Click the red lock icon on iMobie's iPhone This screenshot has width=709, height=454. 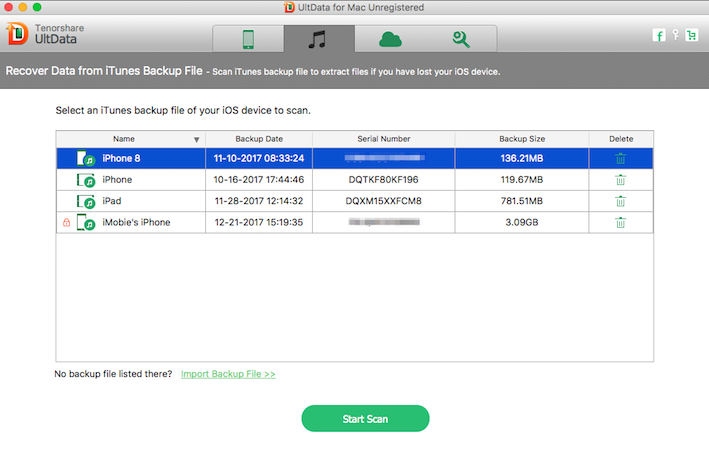(x=66, y=222)
